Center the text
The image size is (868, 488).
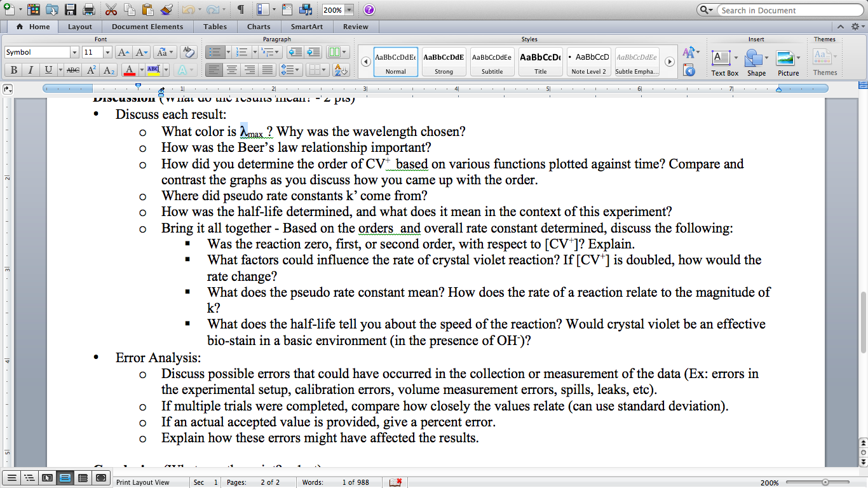(232, 70)
